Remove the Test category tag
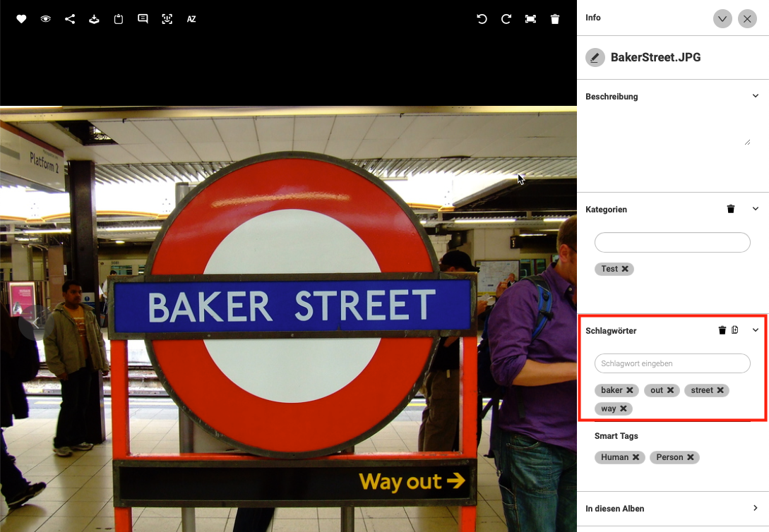Screen dimensions: 769x532 [625, 269]
